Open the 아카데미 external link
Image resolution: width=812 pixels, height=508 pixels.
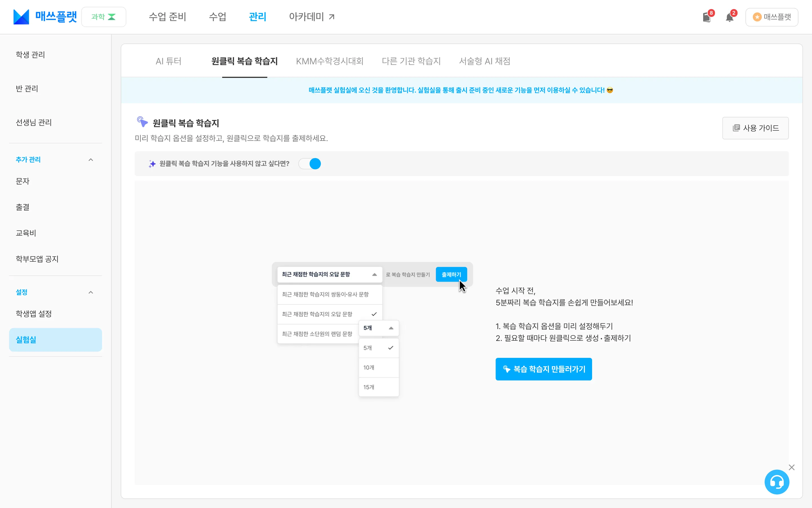[x=312, y=17]
